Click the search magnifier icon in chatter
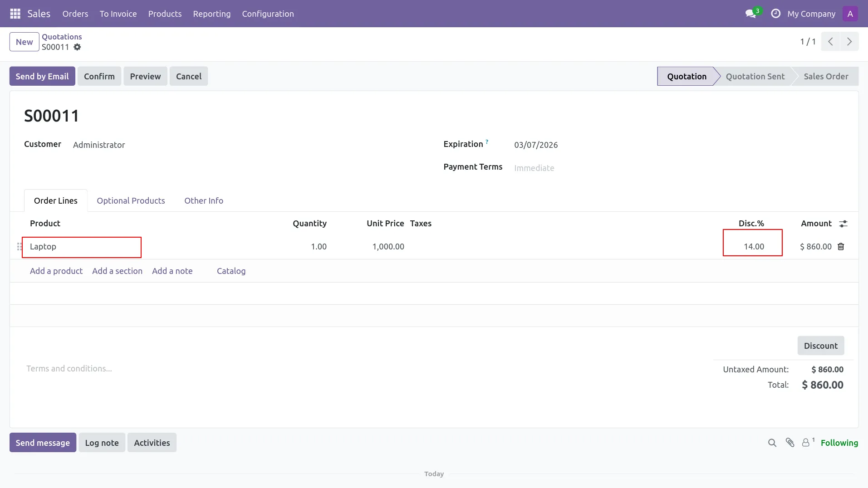The width and height of the screenshot is (868, 488). (772, 443)
